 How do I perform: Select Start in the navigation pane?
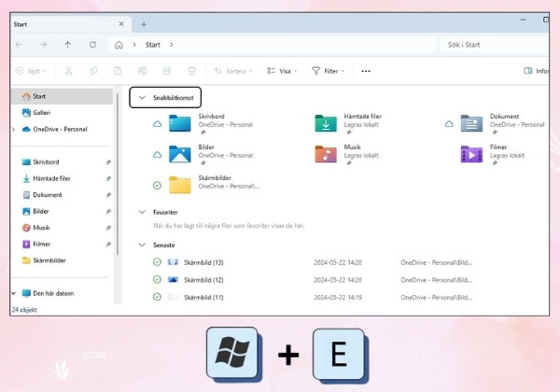[63, 96]
